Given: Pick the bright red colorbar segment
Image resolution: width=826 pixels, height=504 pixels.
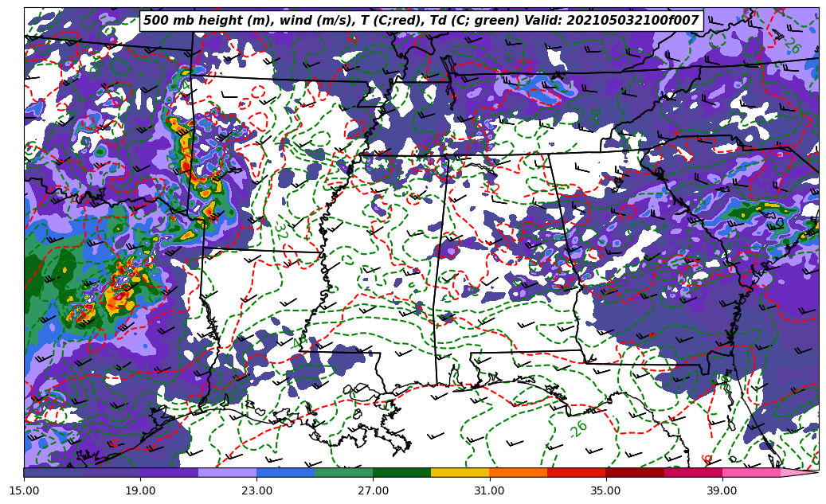Looking at the screenshot, I should tap(576, 472).
